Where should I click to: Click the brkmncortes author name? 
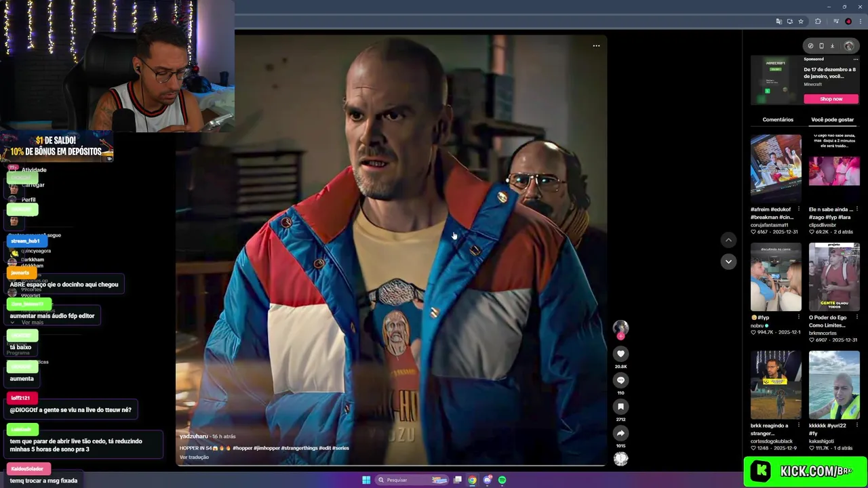pos(823,333)
